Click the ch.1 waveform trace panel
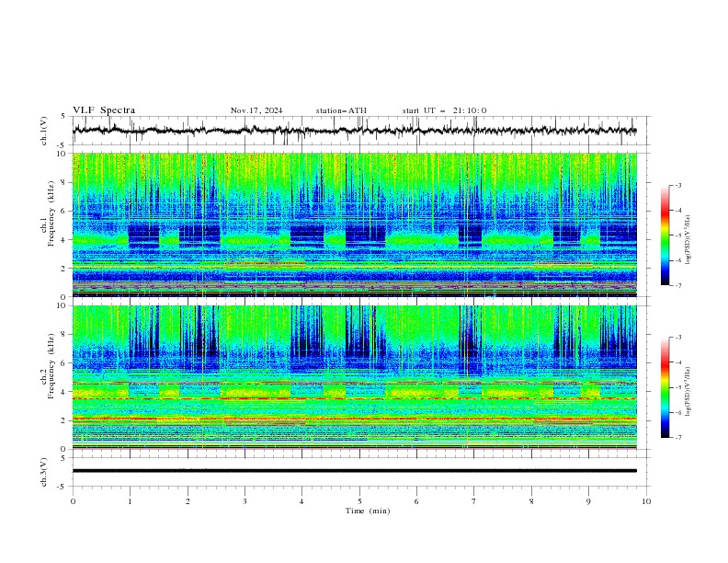Screen dimensions: 728x563 pyautogui.click(x=361, y=131)
